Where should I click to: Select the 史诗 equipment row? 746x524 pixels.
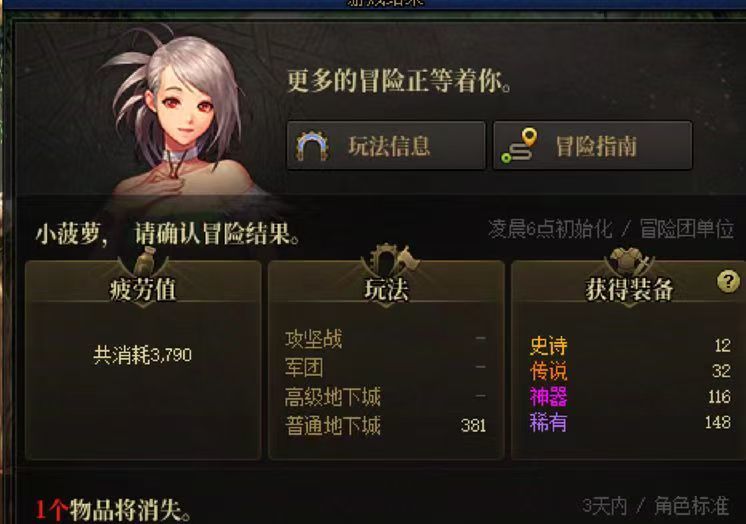click(x=630, y=346)
